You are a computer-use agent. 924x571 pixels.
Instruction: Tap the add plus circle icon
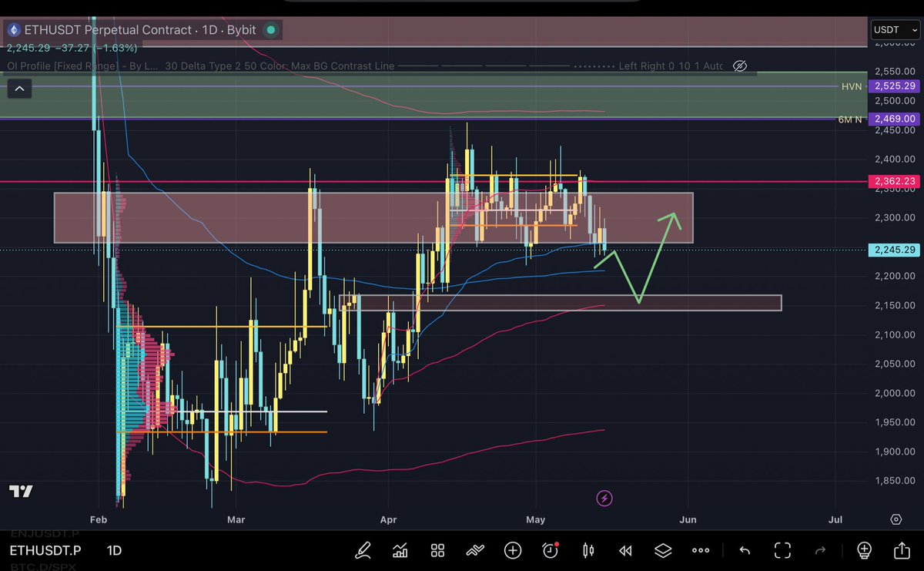click(513, 550)
